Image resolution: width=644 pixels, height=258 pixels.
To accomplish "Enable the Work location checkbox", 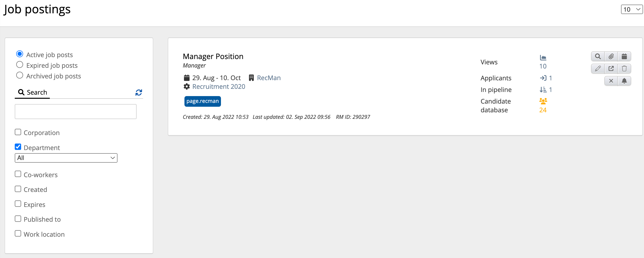I will (x=18, y=233).
